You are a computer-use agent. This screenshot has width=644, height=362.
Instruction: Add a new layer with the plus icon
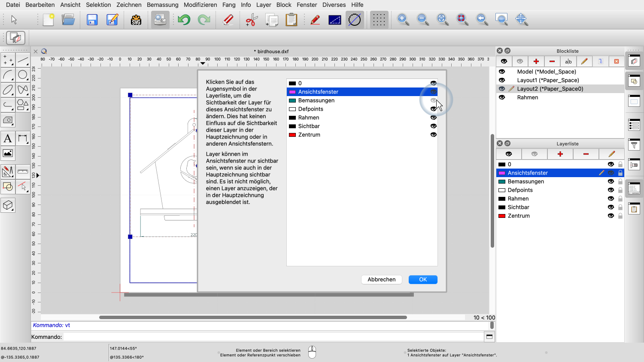click(560, 154)
